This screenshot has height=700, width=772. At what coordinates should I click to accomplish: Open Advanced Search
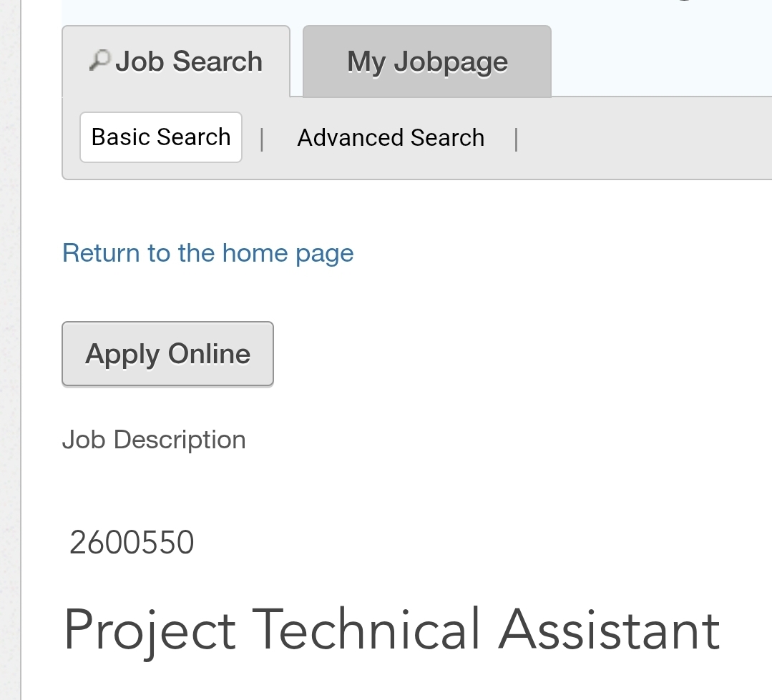point(391,138)
